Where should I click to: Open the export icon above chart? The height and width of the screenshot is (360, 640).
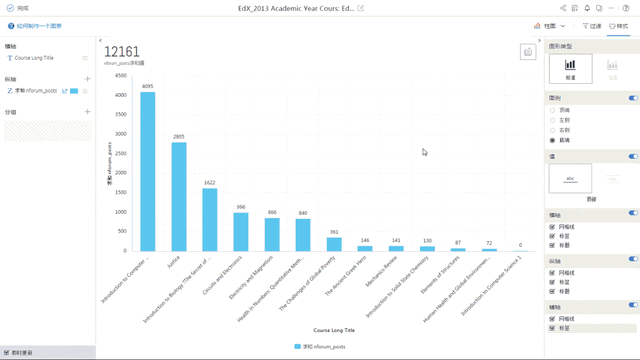click(x=528, y=52)
